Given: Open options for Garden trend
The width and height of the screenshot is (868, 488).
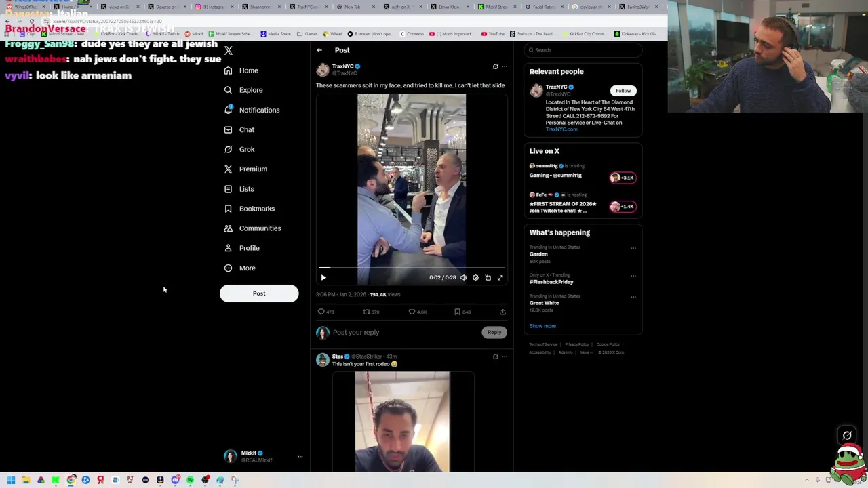Looking at the screenshot, I should (633, 248).
